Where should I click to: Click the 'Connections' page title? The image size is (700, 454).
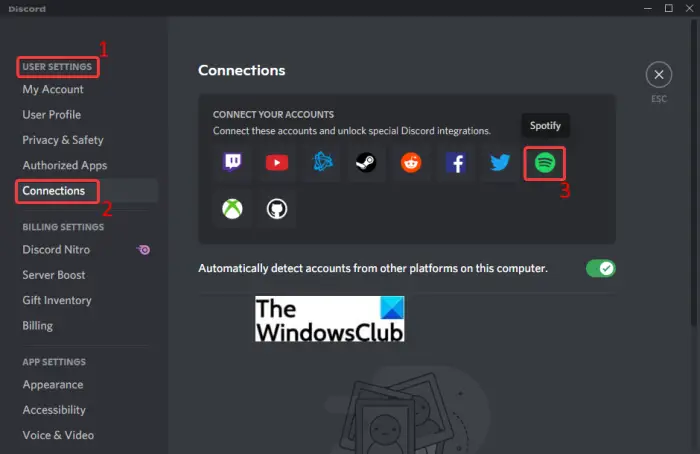(x=242, y=71)
